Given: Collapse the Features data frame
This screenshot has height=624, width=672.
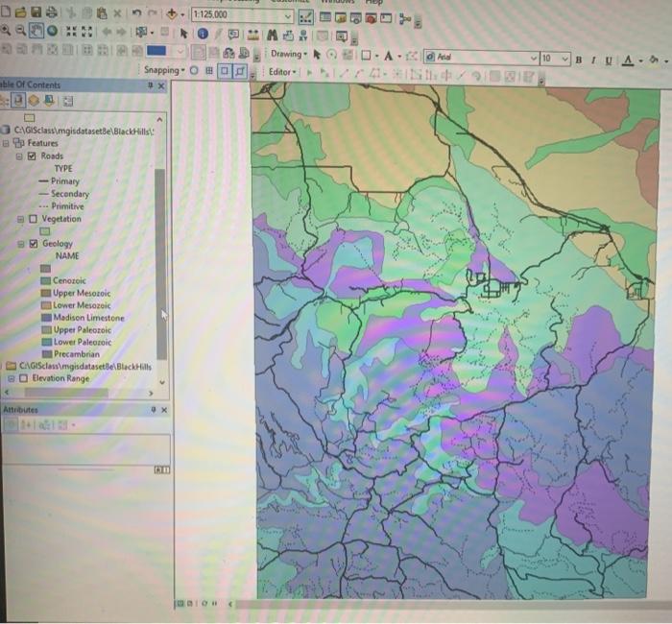Looking at the screenshot, I should [6, 143].
